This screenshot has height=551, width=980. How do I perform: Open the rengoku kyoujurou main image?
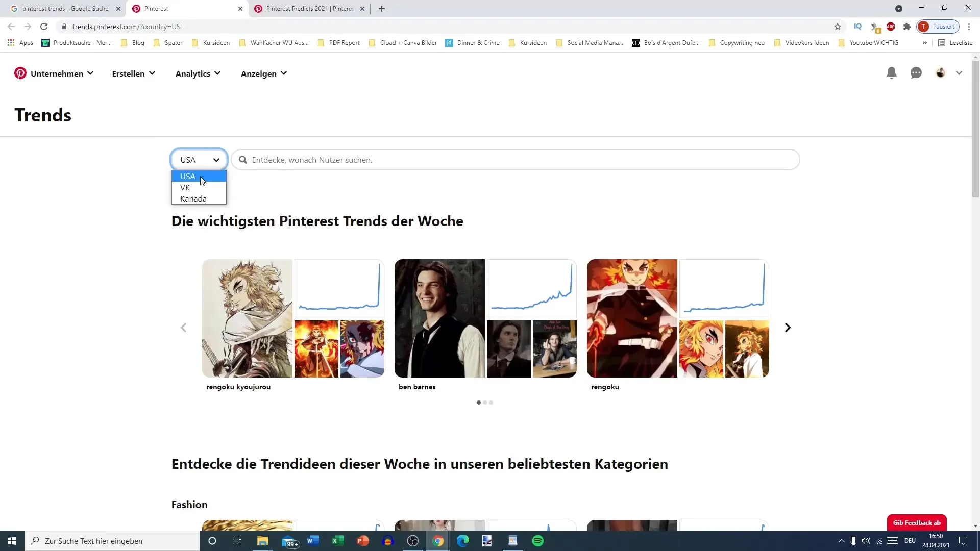[247, 318]
